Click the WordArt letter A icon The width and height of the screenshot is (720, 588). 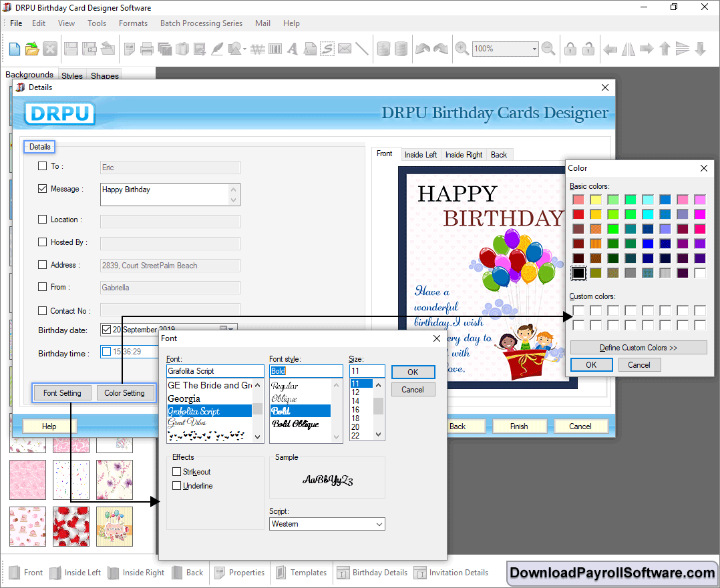click(x=292, y=49)
